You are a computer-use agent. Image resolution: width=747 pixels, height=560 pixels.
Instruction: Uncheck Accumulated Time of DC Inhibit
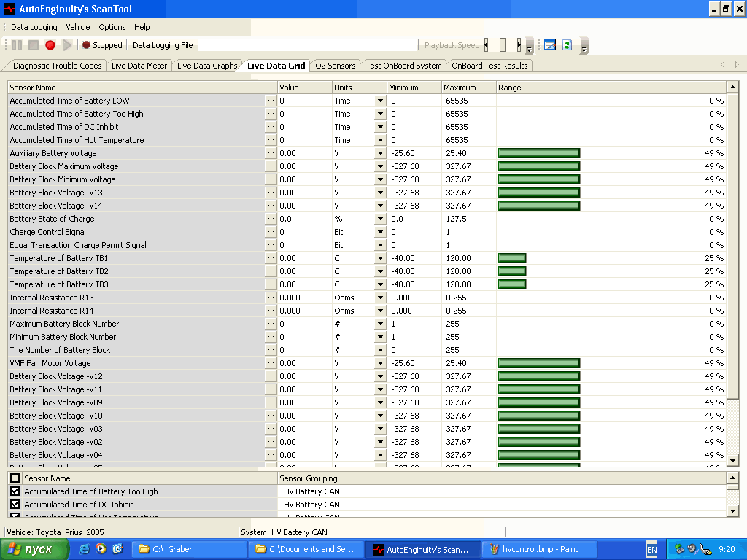[15, 505]
